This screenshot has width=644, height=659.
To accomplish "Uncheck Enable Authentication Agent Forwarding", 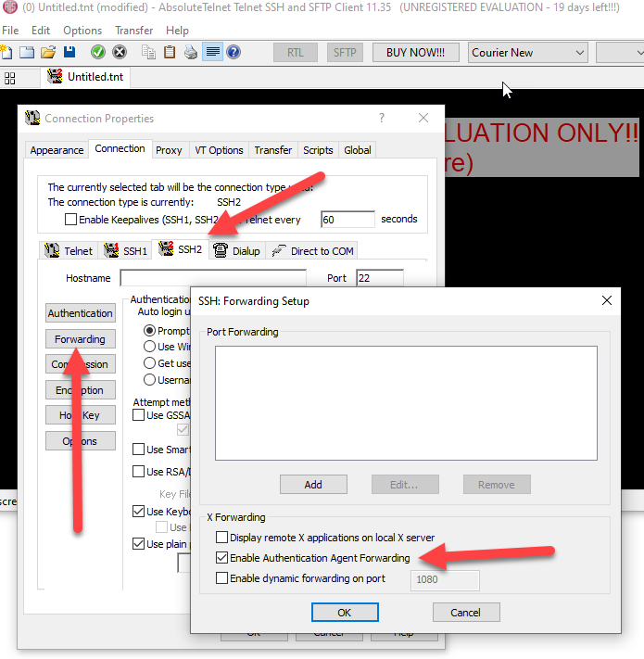I will click(x=221, y=558).
